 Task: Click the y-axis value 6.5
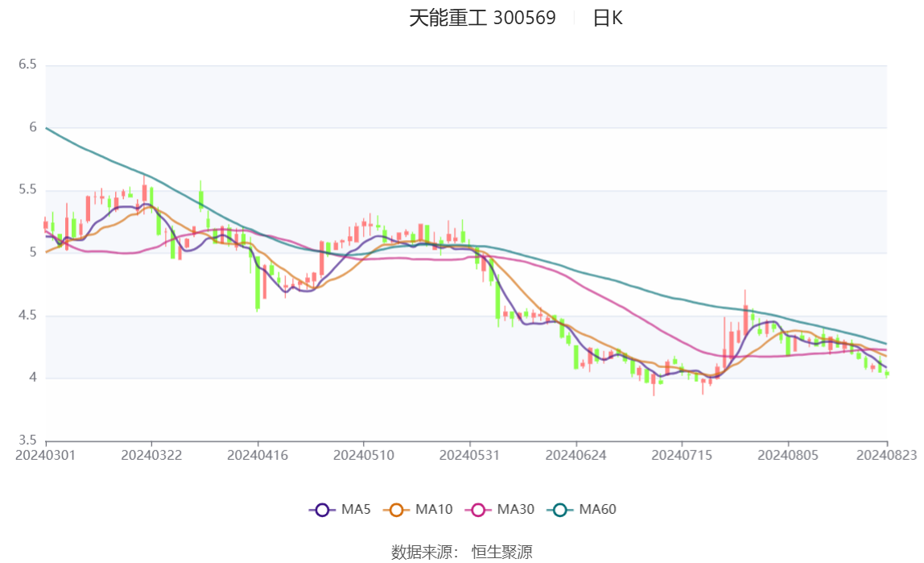27,64
